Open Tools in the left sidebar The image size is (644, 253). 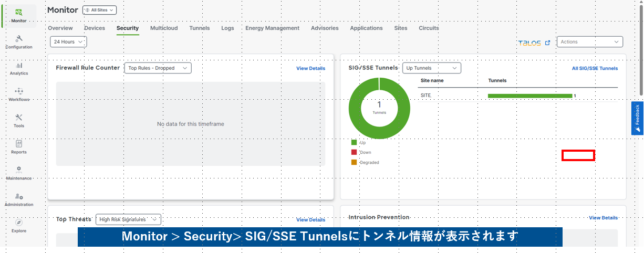19,121
